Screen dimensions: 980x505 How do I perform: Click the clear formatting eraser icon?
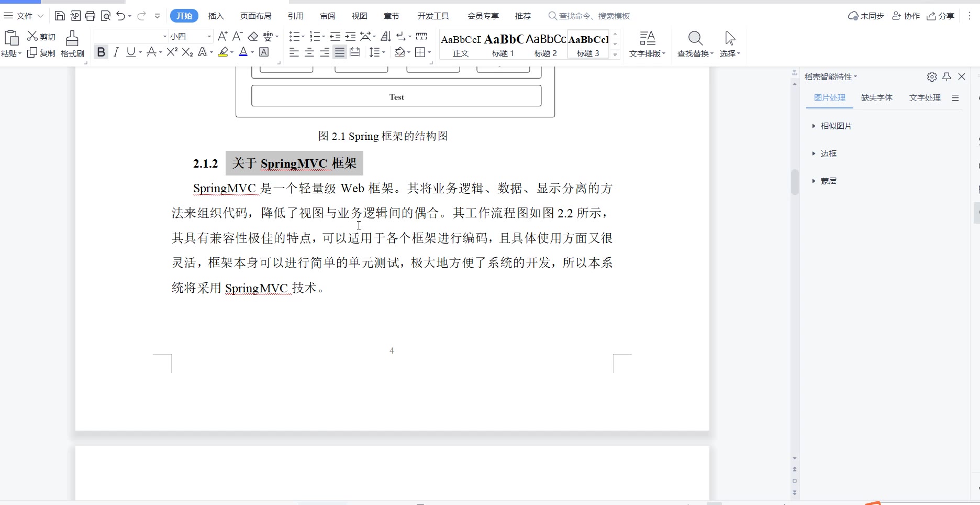(253, 36)
